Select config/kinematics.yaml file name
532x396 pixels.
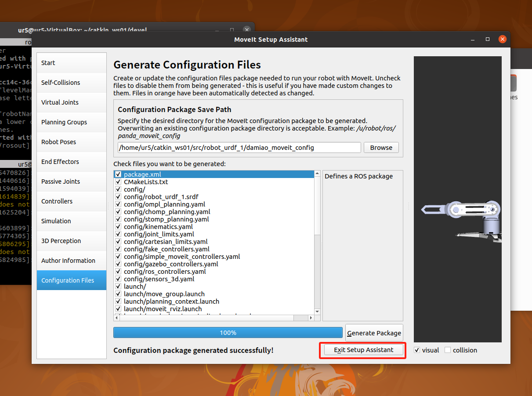tap(158, 227)
